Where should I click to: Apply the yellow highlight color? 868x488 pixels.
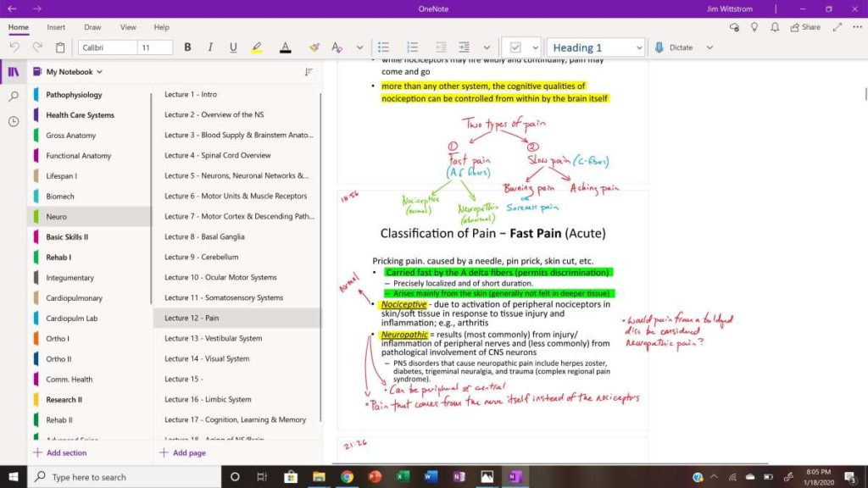point(256,47)
